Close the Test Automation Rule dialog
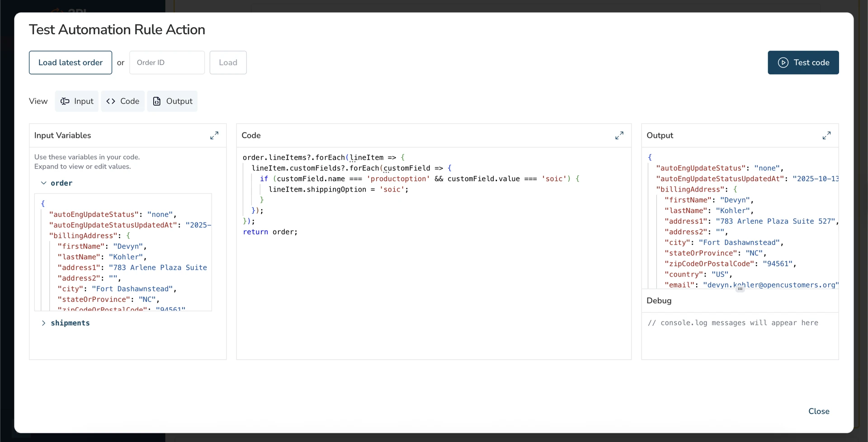Viewport: 868px width, 442px height. [819, 411]
